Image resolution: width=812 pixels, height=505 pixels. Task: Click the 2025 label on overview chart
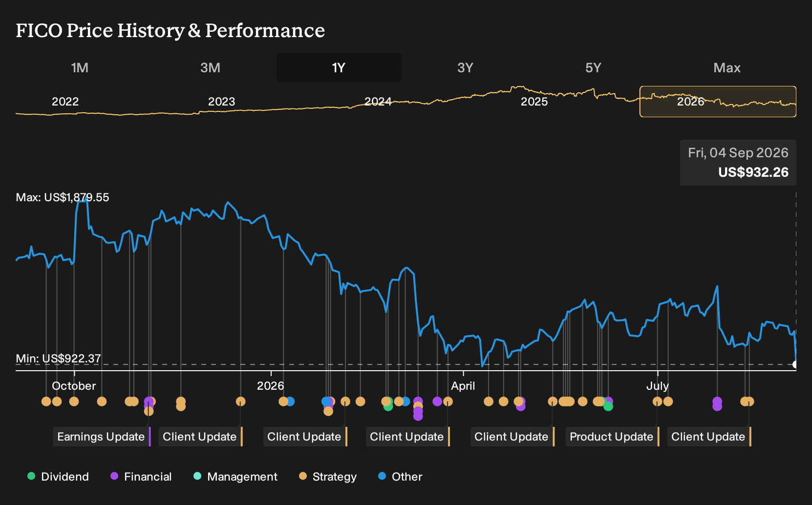click(x=534, y=102)
